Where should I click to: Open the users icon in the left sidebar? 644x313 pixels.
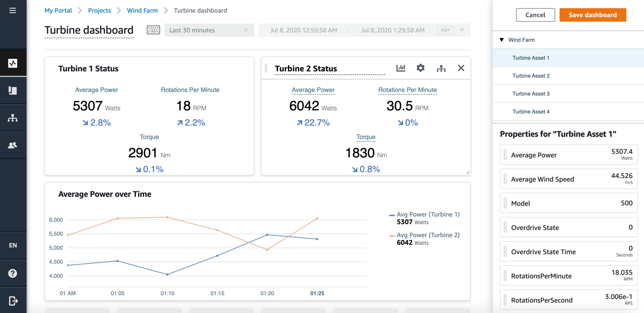tap(13, 145)
